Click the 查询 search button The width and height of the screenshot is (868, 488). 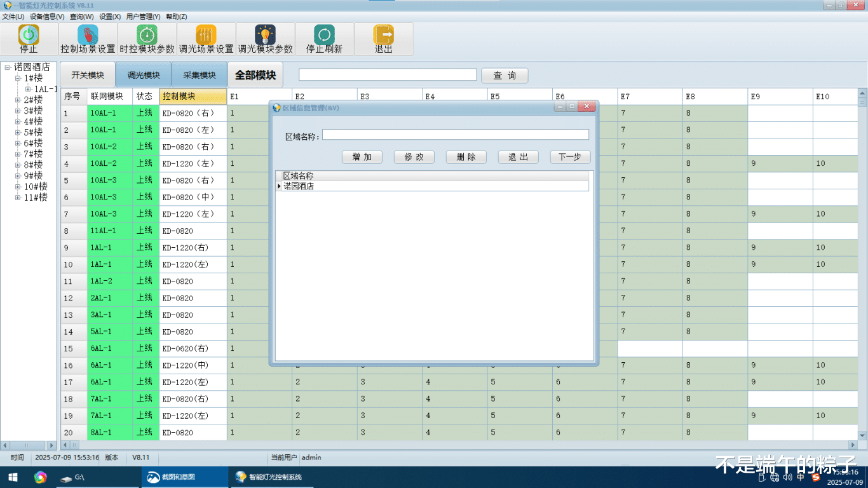(505, 75)
